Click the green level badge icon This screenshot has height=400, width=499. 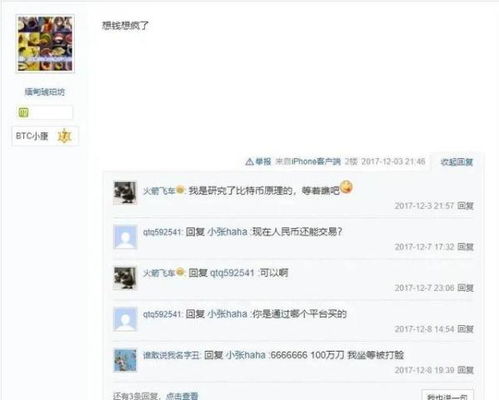point(24,113)
